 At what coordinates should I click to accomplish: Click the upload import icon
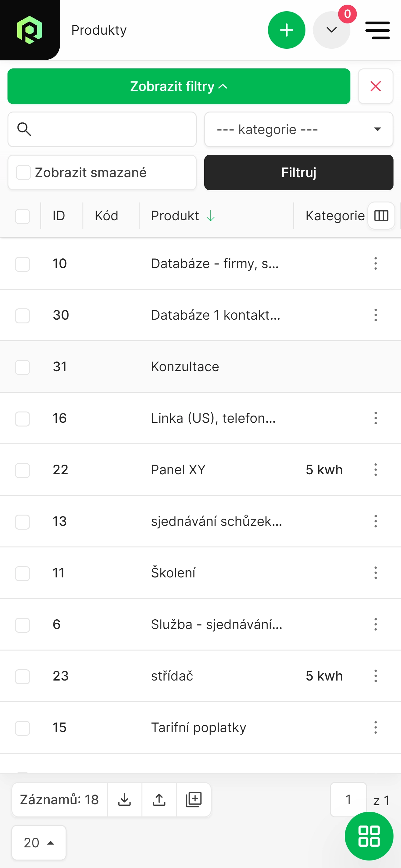tap(159, 799)
